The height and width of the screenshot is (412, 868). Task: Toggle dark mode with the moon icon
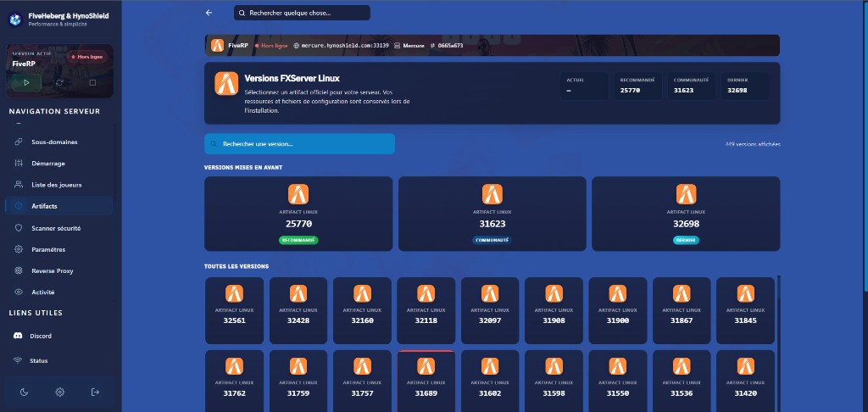point(24,392)
